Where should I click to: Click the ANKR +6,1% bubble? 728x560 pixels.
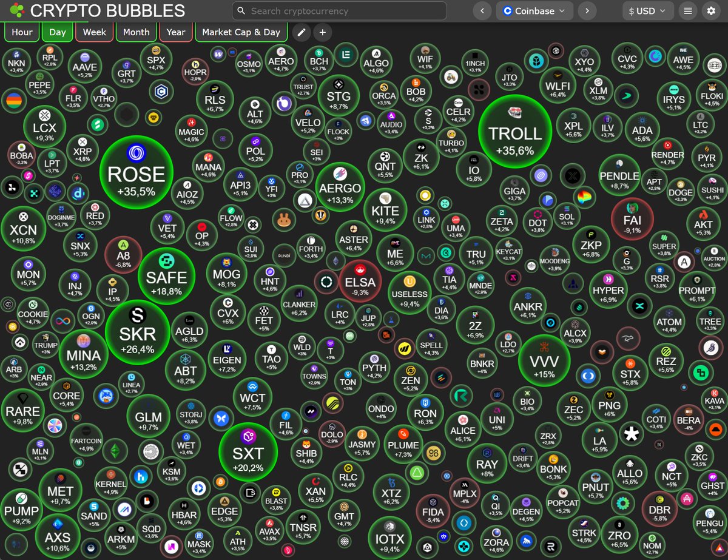(528, 305)
